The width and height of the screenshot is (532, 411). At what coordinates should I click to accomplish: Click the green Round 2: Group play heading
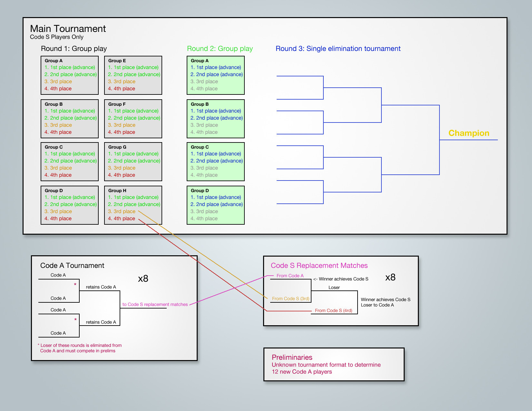pyautogui.click(x=220, y=49)
